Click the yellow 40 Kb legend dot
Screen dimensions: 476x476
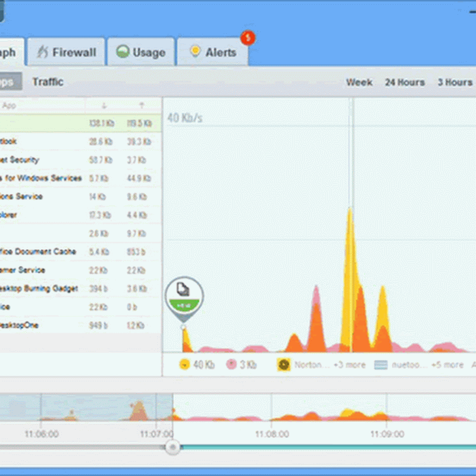click(x=184, y=364)
